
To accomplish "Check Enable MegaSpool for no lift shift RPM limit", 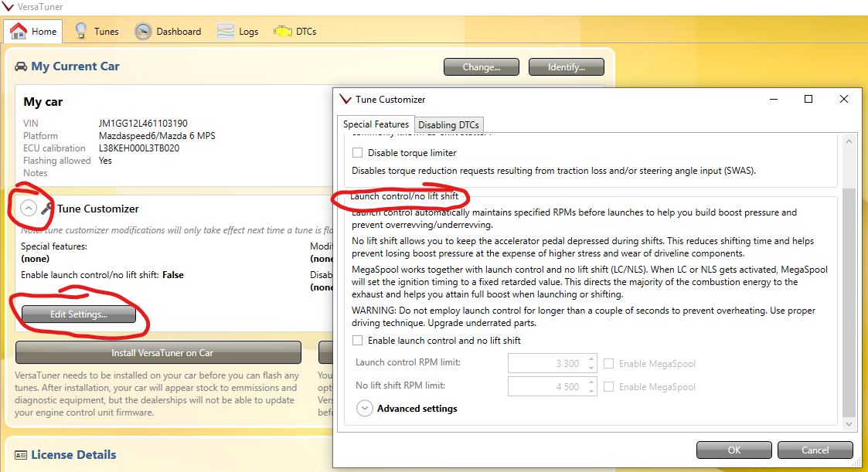I will point(609,387).
